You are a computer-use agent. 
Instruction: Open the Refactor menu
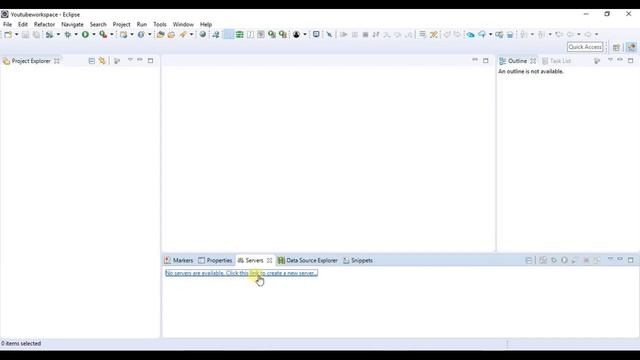(44, 24)
